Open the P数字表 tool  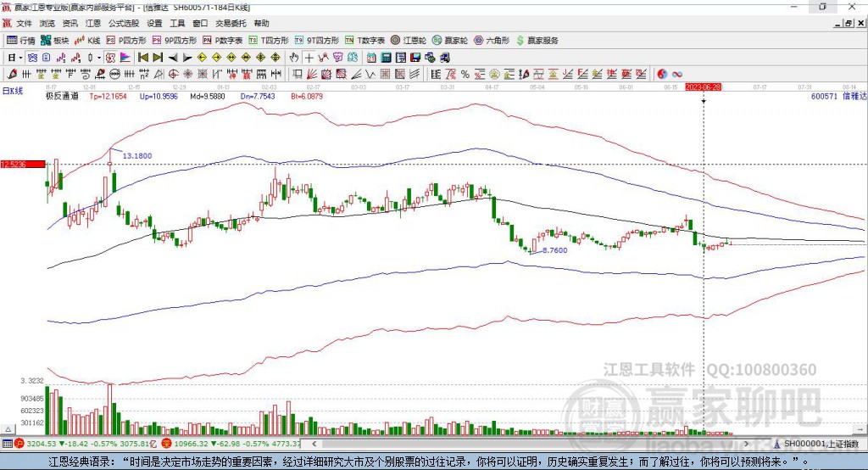(223, 41)
